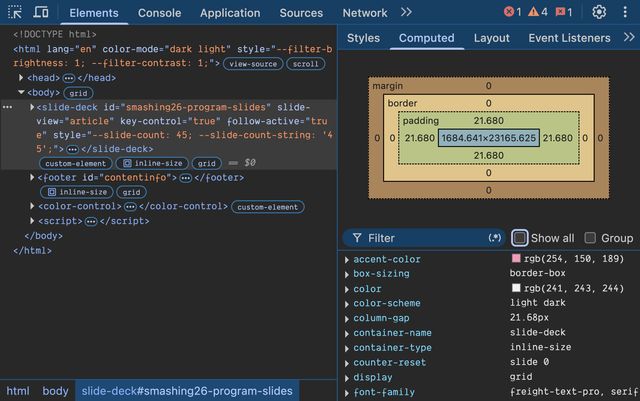Select the Computed pane tab

point(427,38)
